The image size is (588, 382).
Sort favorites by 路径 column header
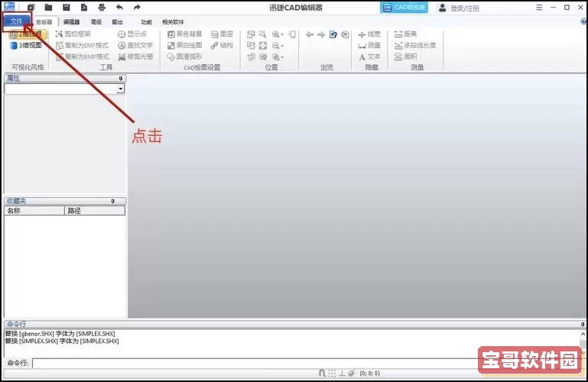coord(95,211)
